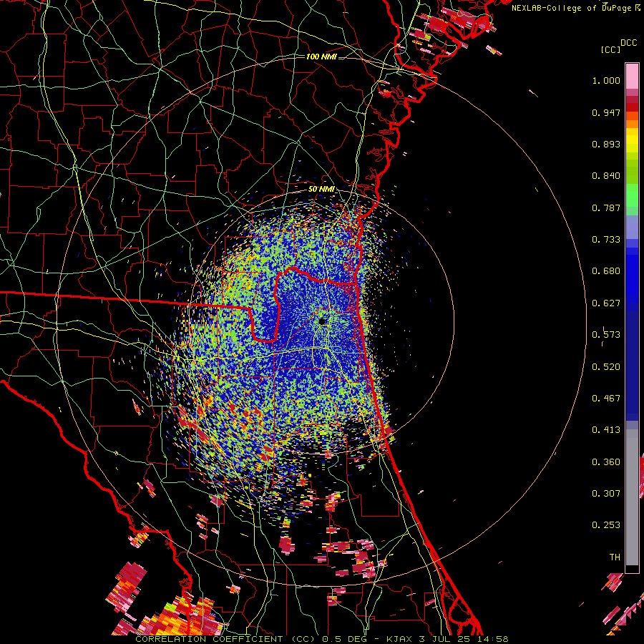Click the 0.627 color scale value
The height and width of the screenshot is (644, 644).
click(x=606, y=303)
